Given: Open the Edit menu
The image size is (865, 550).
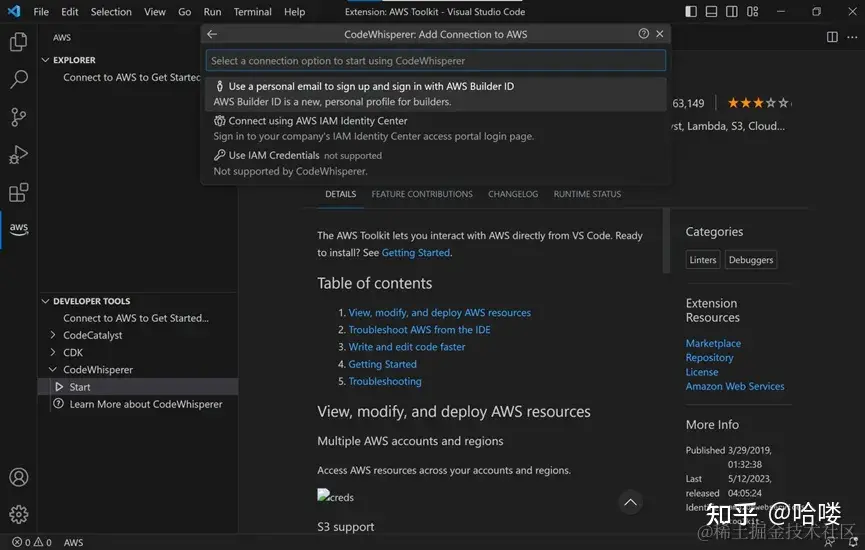Looking at the screenshot, I should tap(70, 12).
